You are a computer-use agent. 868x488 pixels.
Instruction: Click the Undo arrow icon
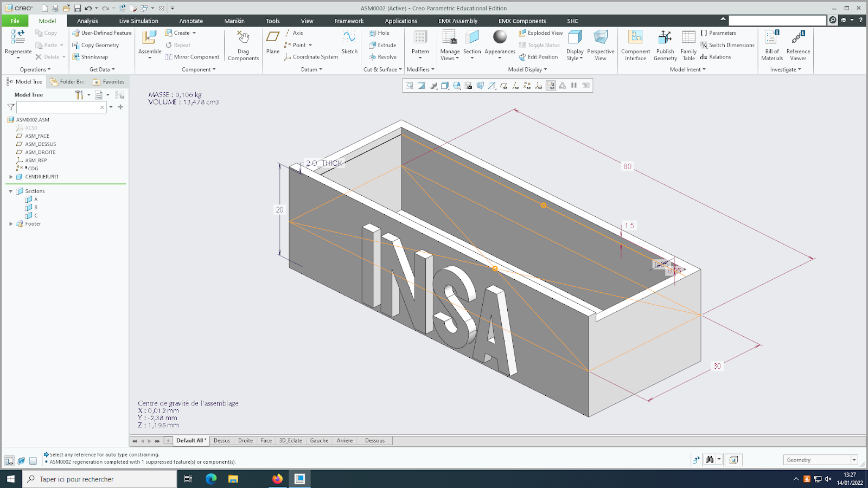coord(88,8)
